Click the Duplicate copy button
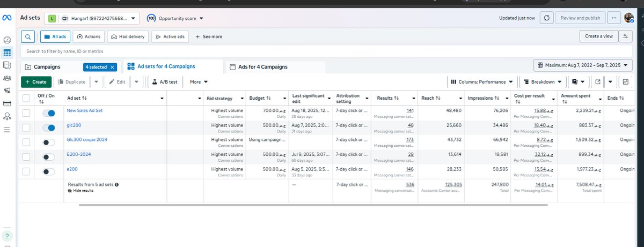 (x=71, y=82)
